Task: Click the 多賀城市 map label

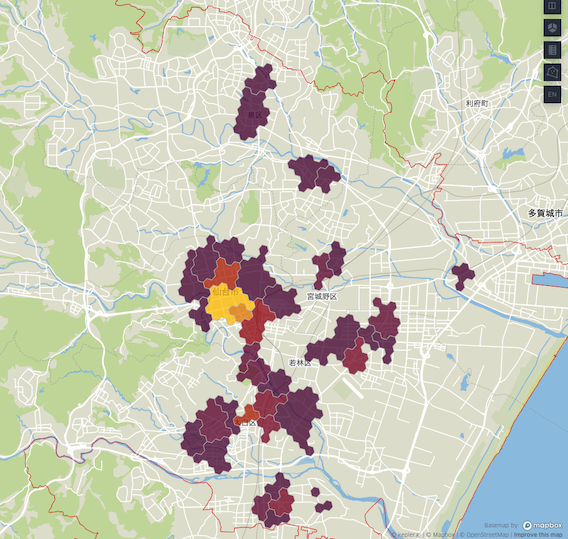Action: tap(545, 213)
